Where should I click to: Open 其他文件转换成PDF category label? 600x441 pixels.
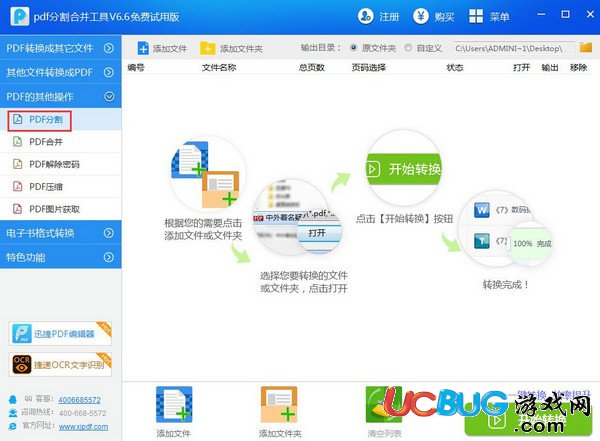(x=49, y=72)
